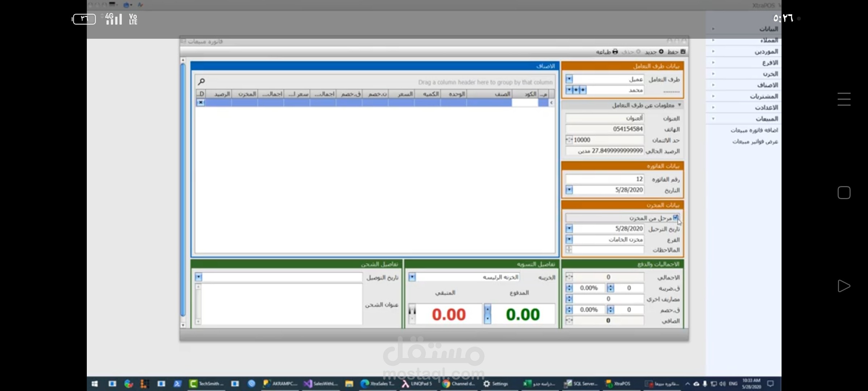Screen dimensions: 868x391
Task: Open the Windows notification center
Action: click(x=770, y=384)
